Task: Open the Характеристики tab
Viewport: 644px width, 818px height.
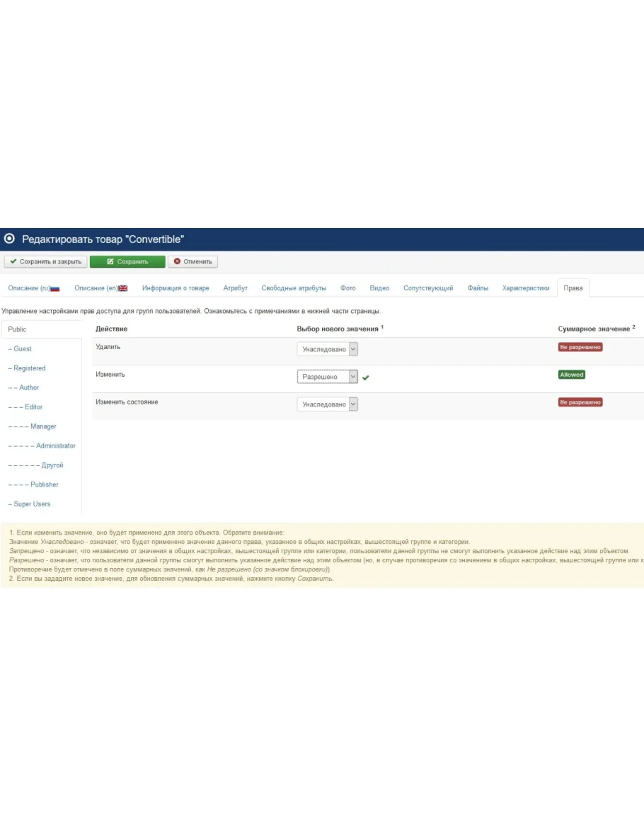Action: 526,288
